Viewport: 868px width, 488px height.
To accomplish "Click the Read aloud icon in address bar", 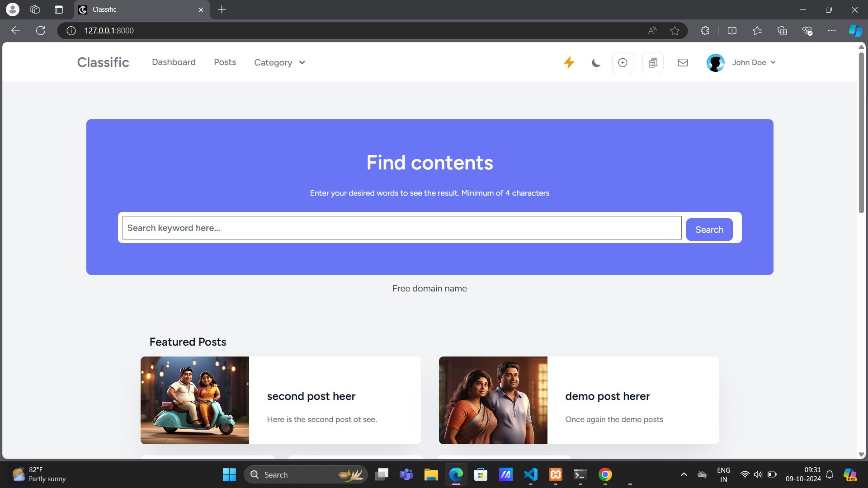I will [652, 31].
